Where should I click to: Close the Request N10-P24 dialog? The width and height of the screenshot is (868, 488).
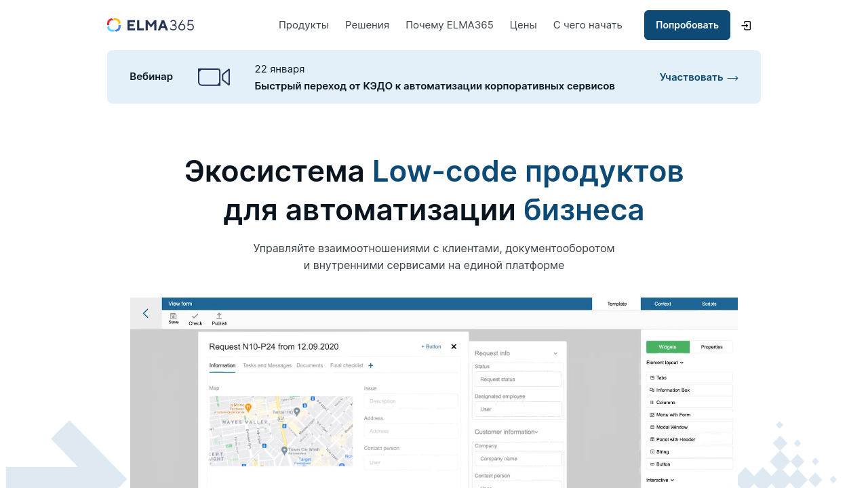coord(454,346)
